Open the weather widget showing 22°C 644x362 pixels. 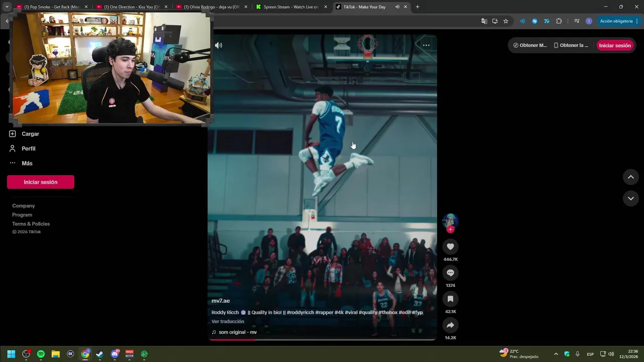pos(519,354)
